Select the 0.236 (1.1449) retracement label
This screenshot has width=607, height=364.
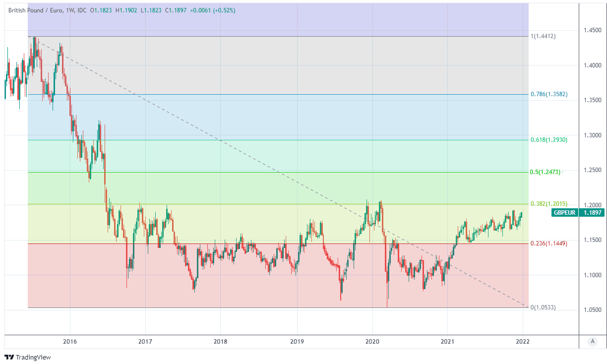[x=549, y=243]
